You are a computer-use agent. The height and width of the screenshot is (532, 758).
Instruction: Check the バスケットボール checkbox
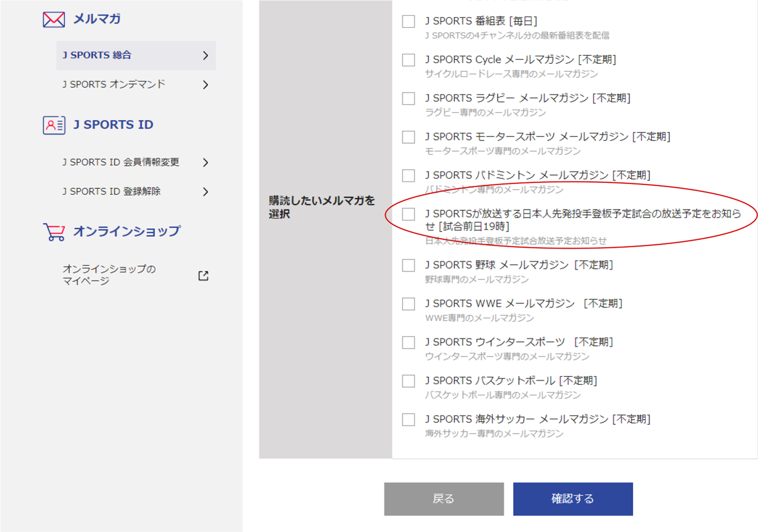[x=408, y=381]
